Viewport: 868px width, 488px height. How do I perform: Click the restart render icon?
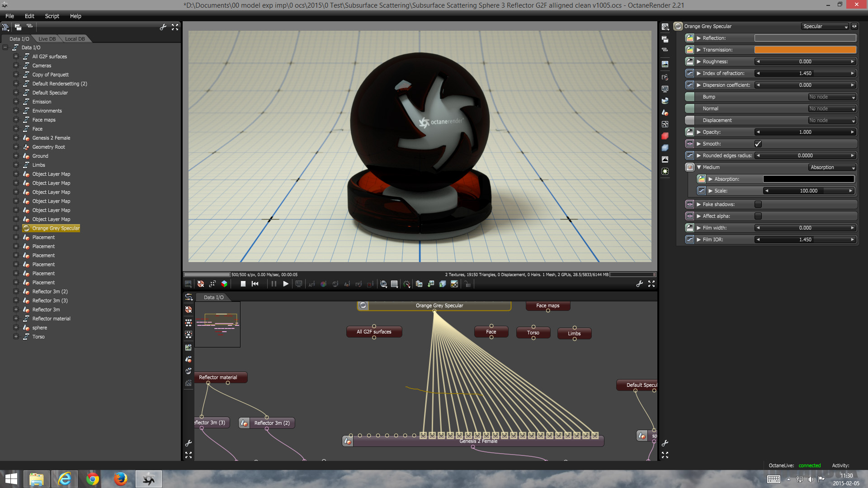tap(255, 284)
